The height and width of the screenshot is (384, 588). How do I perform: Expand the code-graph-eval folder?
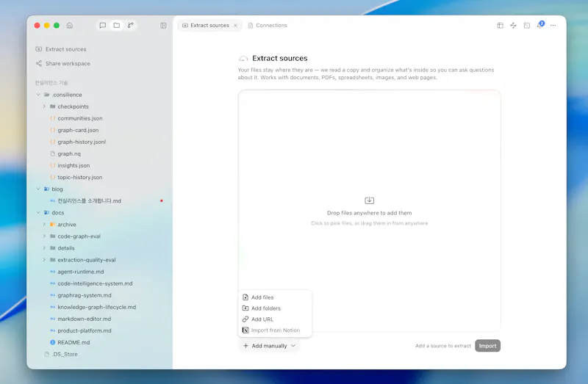[44, 236]
